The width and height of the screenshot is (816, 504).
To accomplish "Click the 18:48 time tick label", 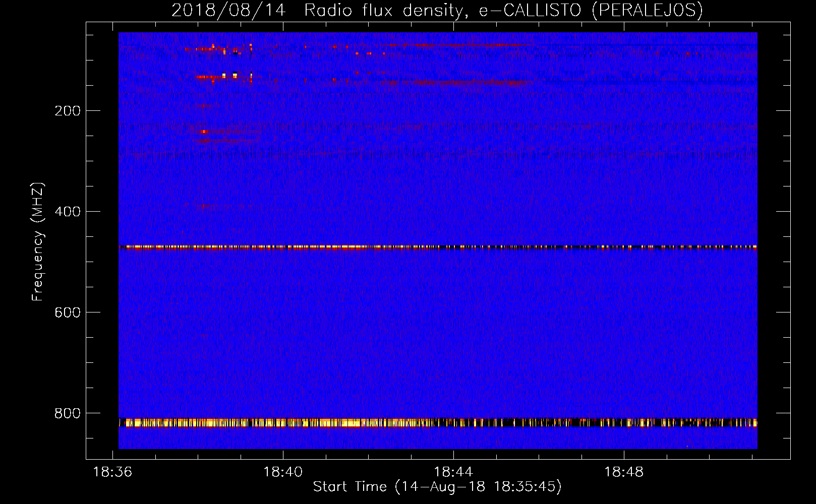I will tap(624, 472).
